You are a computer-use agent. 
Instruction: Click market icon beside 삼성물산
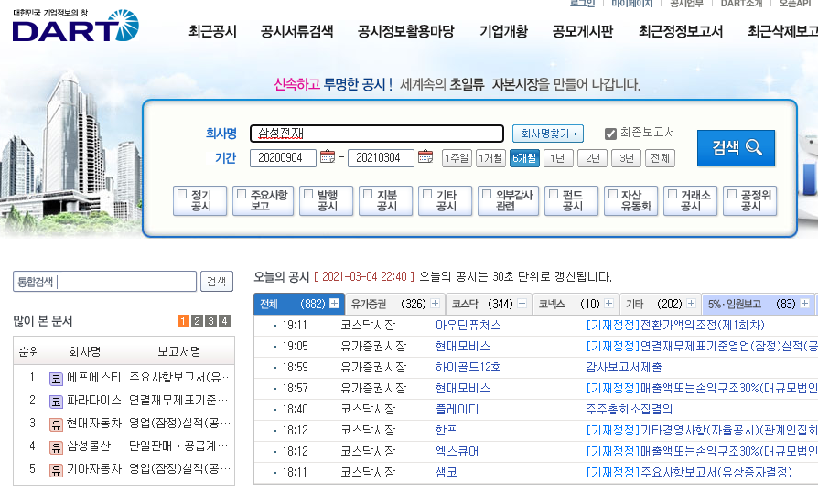point(56,447)
